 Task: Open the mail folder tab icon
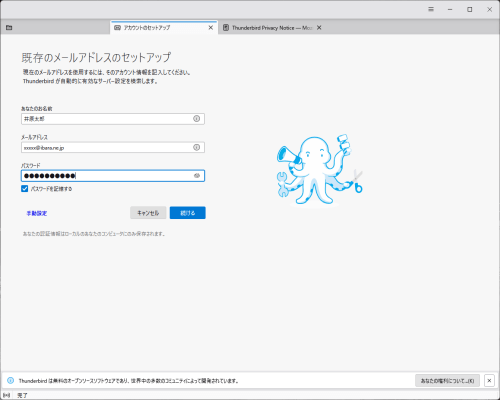[x=9, y=28]
